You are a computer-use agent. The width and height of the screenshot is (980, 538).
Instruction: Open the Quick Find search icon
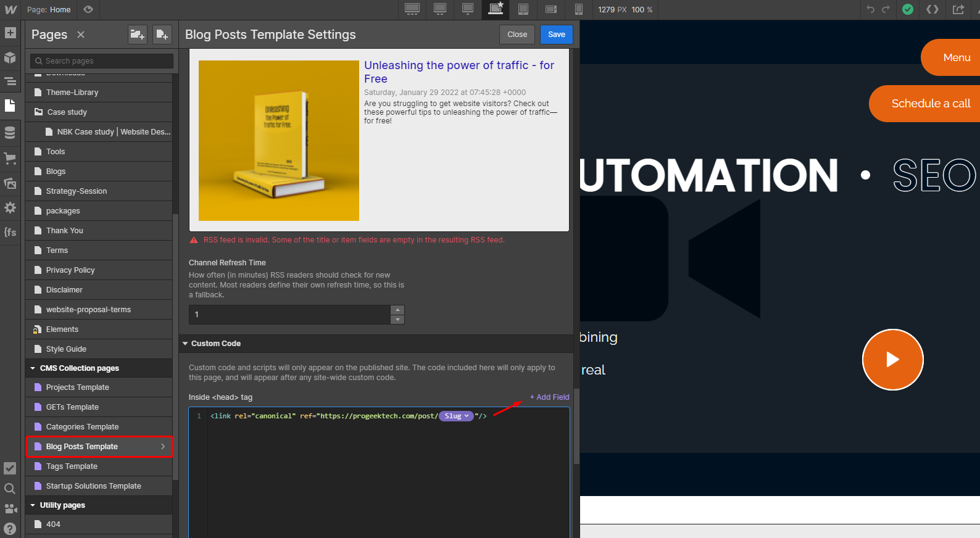coord(10,489)
